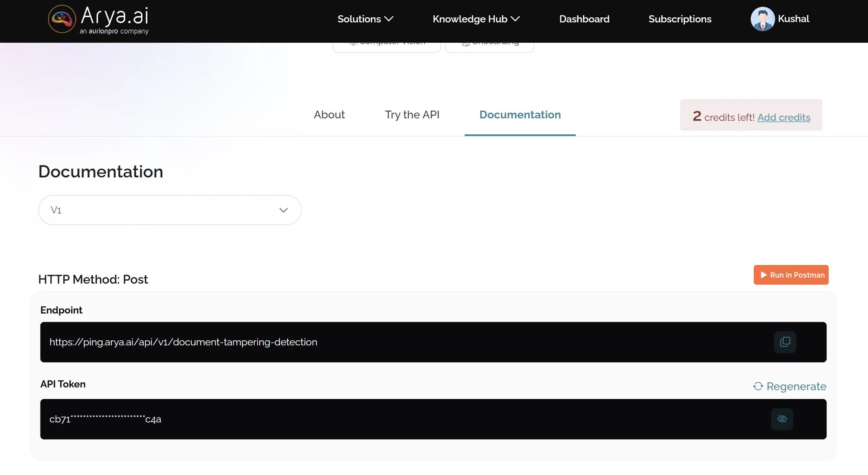The image size is (868, 475).
Task: Copy the endpoint URL using copy icon
Action: click(x=784, y=342)
